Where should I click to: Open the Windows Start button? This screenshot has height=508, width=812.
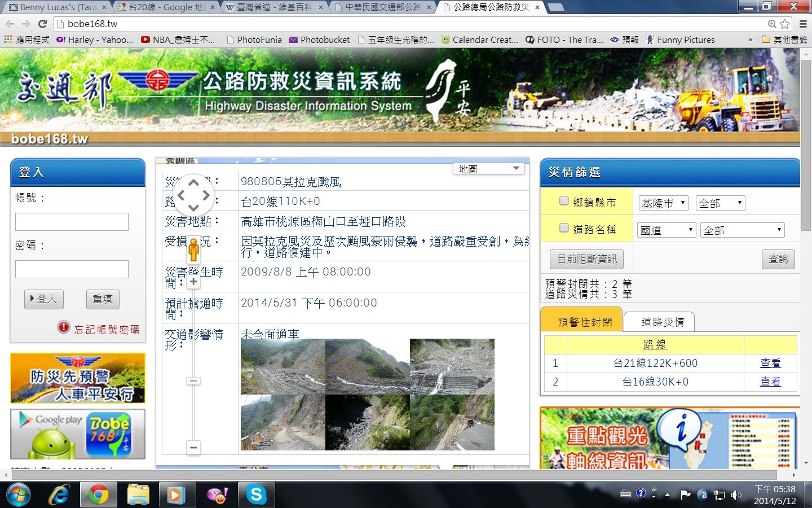click(17, 495)
